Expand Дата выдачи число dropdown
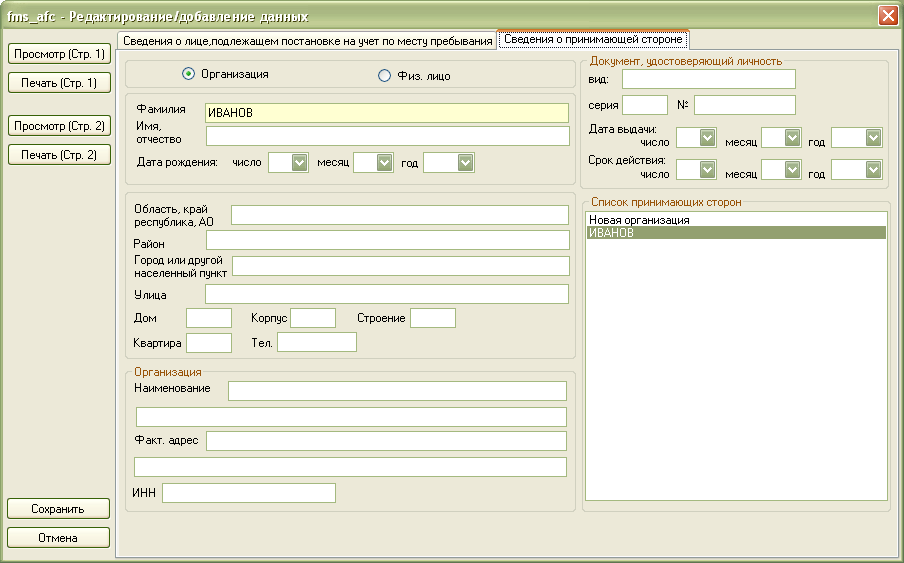Image resolution: width=904 pixels, height=563 pixels. click(x=707, y=138)
